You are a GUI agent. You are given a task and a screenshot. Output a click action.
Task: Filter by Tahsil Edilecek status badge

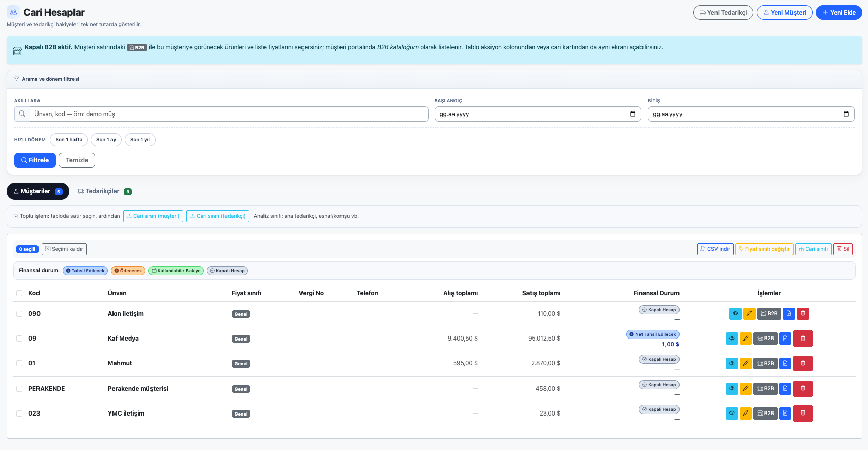[85, 271]
